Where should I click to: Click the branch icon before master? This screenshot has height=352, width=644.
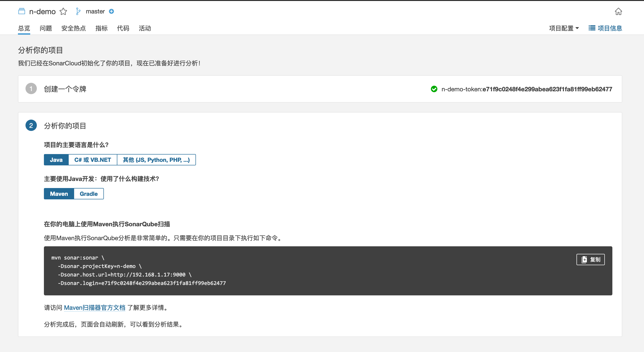click(x=78, y=12)
